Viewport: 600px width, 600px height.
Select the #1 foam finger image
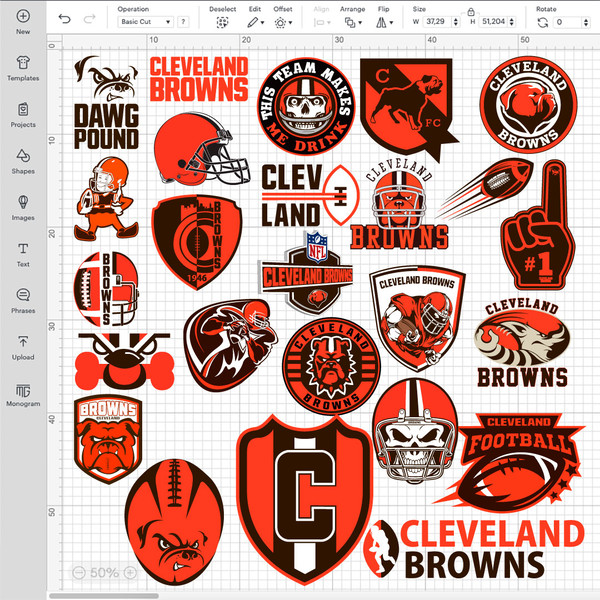(538, 225)
